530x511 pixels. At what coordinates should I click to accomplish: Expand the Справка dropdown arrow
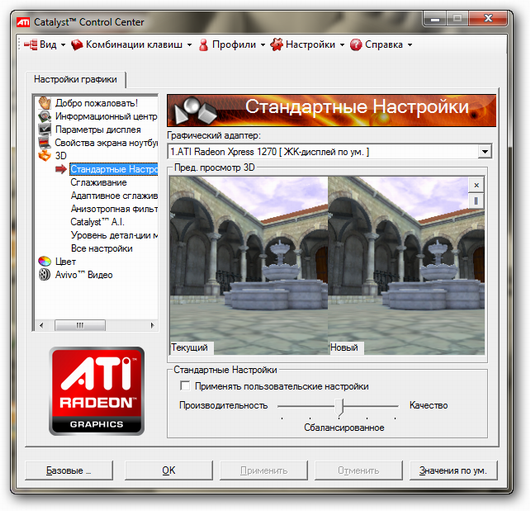coord(410,45)
